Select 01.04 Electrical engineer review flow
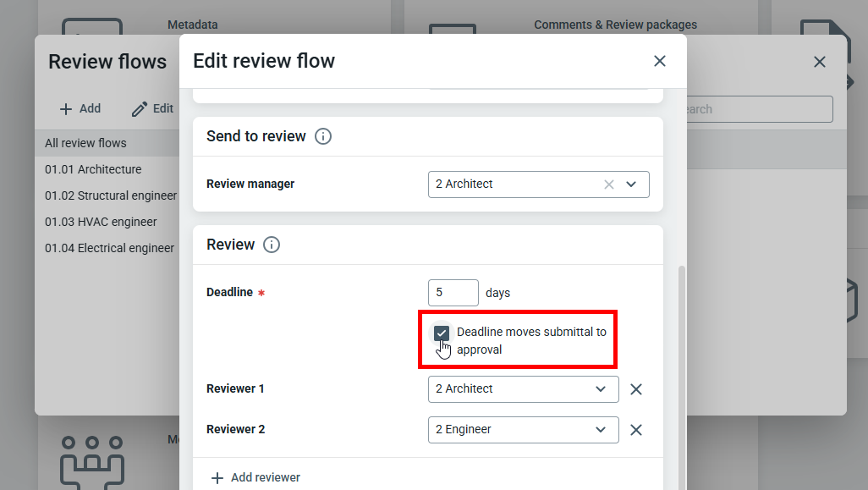The image size is (868, 490). pos(109,248)
